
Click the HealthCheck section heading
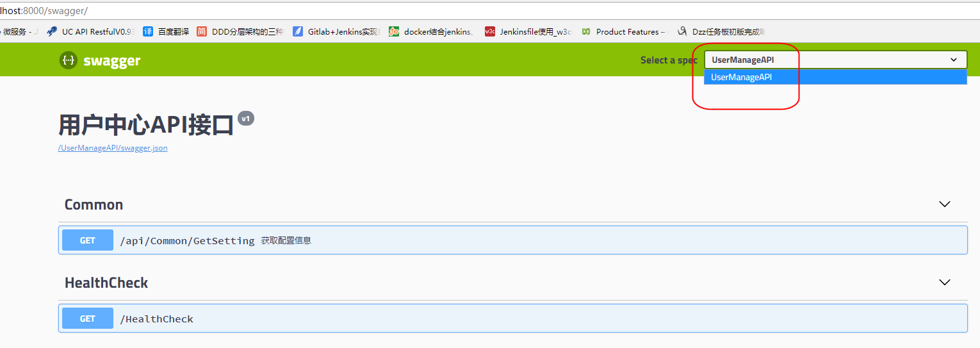tap(106, 283)
